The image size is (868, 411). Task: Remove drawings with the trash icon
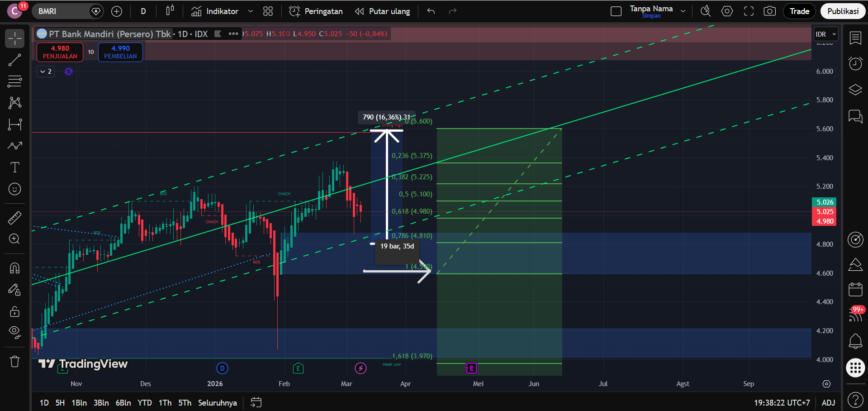[x=15, y=361]
